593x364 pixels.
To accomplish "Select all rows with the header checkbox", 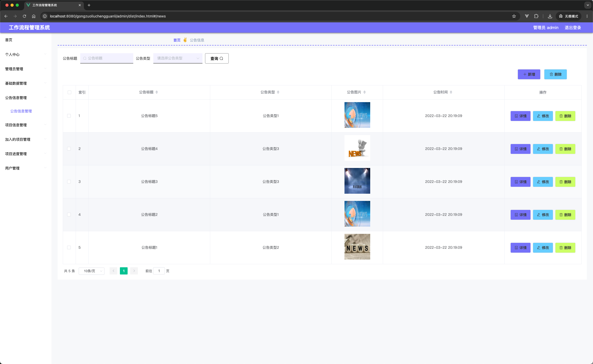I will (x=69, y=92).
